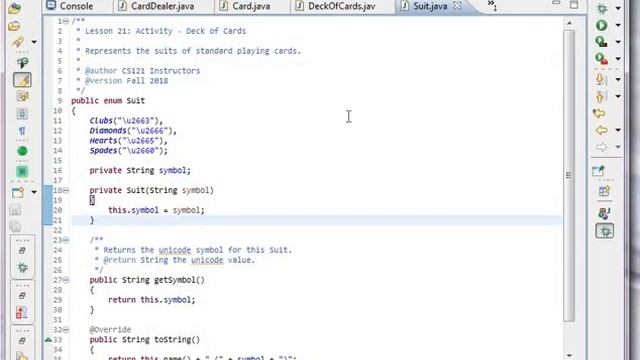Collapse Javadoc fold on line 23
640x360 pixels.
pos(66,240)
